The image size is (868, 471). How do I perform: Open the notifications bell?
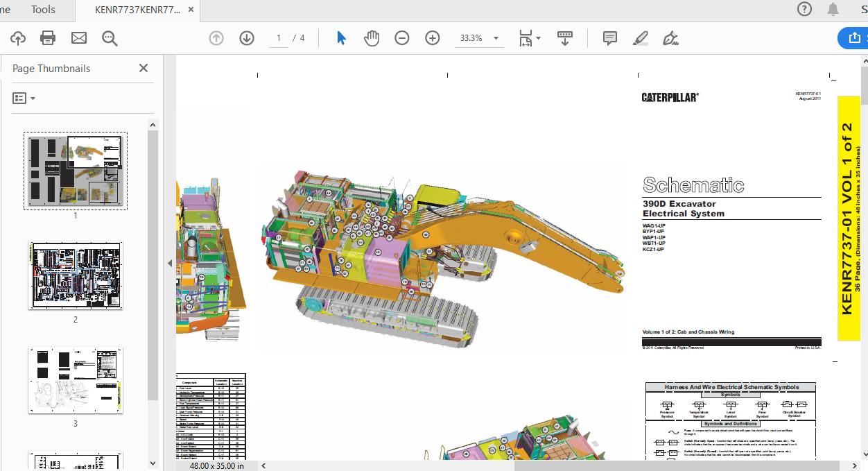tap(833, 9)
